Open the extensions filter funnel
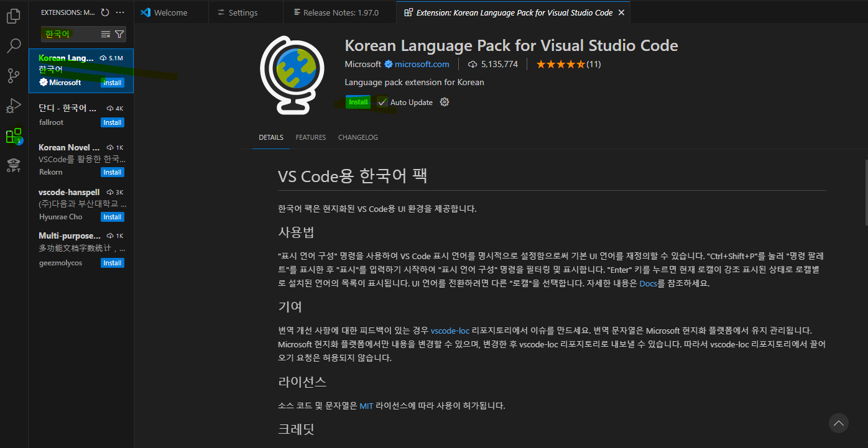This screenshot has height=448, width=868. [119, 34]
